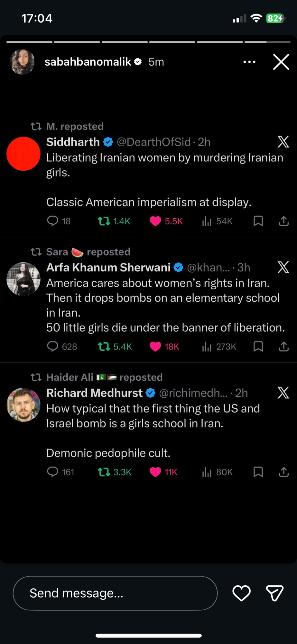Viewport: 297px width, 644px height.
Task: Toggle the like heart on Arfa's tweet
Action: pyautogui.click(x=155, y=346)
